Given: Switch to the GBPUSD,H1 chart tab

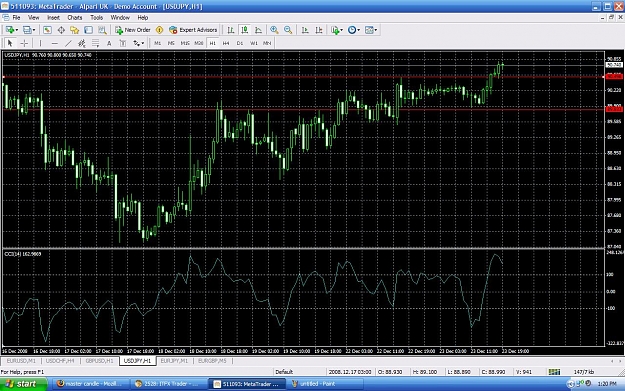Looking at the screenshot, I should (x=99, y=361).
